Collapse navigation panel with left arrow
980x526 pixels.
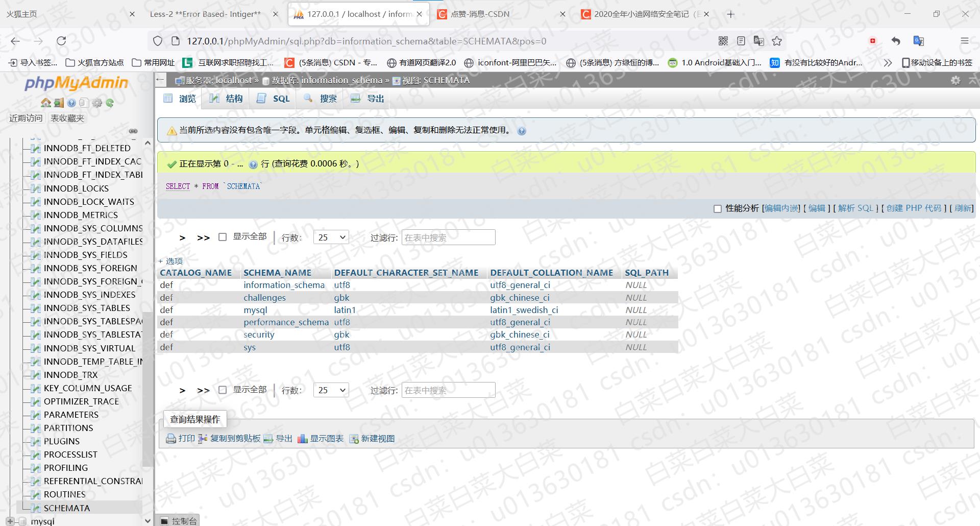click(160, 80)
